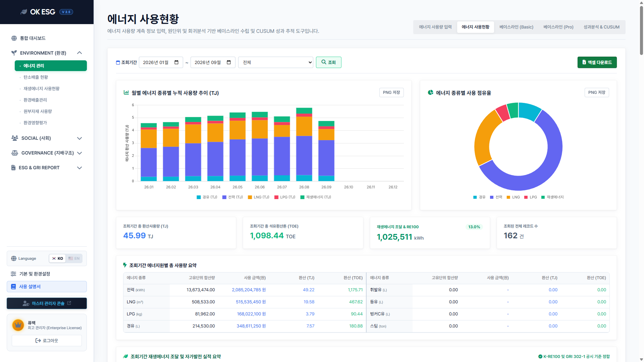The image size is (644, 362).
Task: Click the crown avatar icon for 퓨맥
Action: pos(18,325)
